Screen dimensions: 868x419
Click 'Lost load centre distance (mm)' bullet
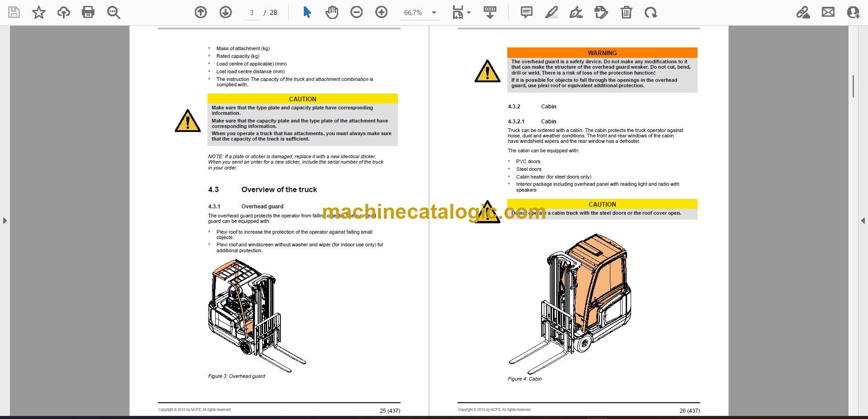point(250,71)
